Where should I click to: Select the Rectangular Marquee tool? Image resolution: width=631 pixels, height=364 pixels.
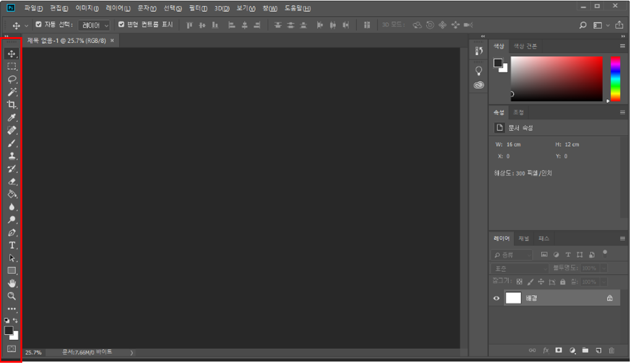pyautogui.click(x=12, y=66)
